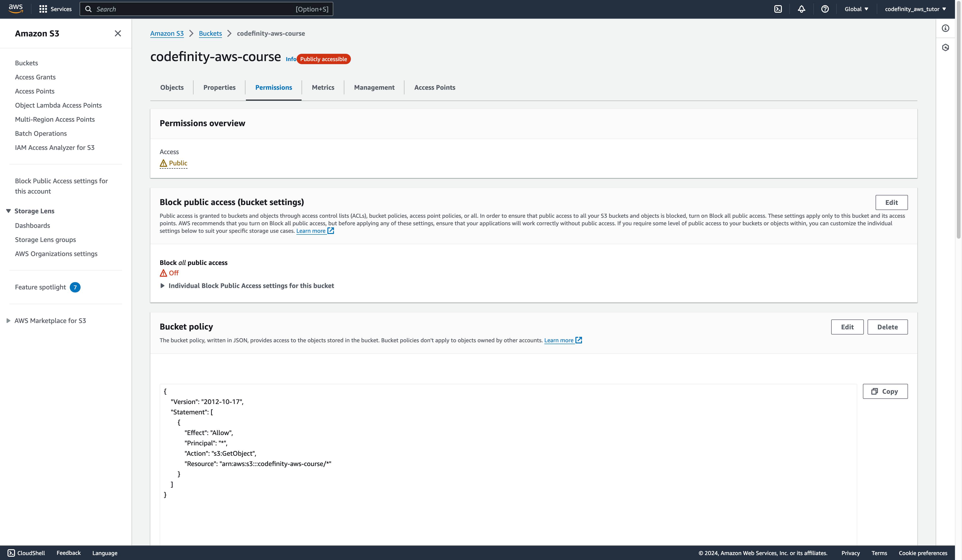
Task: Click the bucket policy Copy button
Action: click(x=885, y=391)
